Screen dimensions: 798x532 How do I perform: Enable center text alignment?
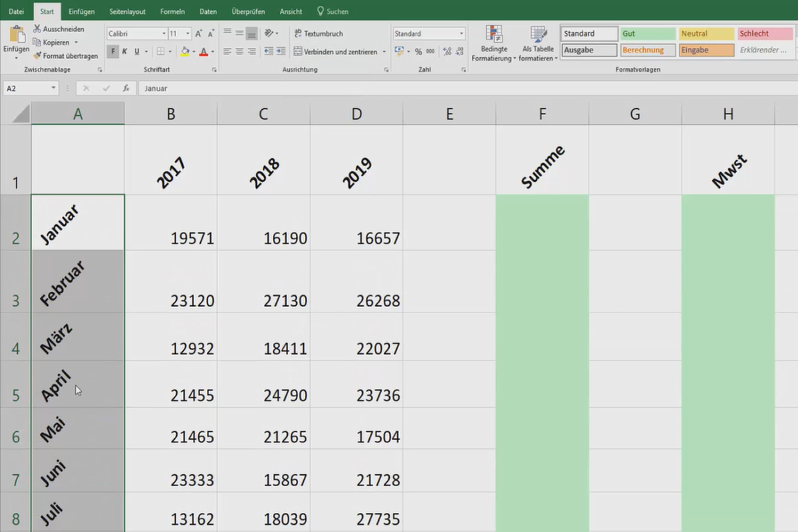coord(239,51)
